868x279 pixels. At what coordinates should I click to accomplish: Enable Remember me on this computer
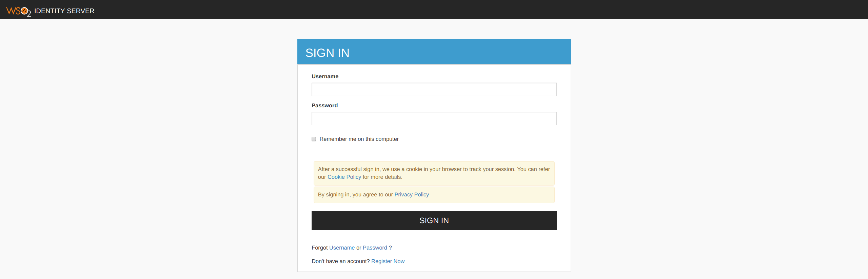pos(314,139)
